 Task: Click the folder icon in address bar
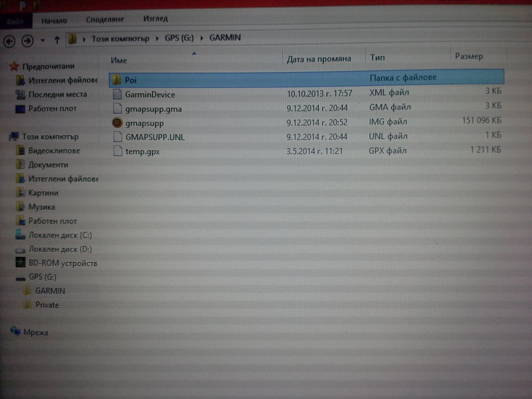tap(72, 39)
